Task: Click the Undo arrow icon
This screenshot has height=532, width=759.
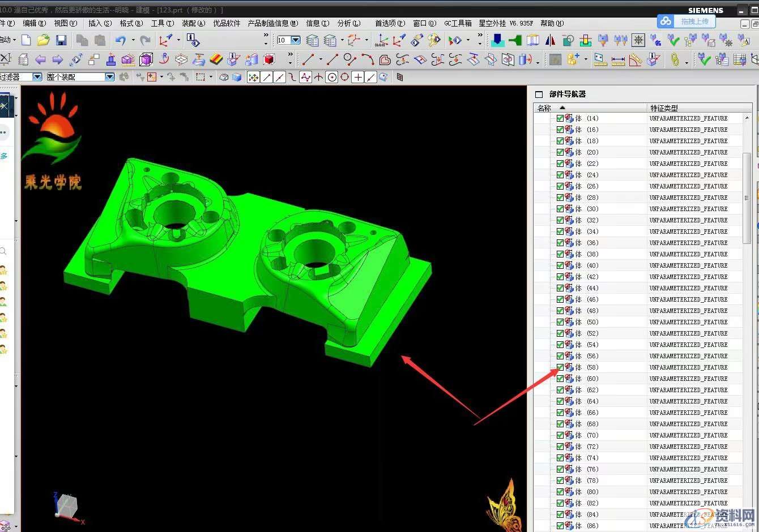Action: coord(121,40)
